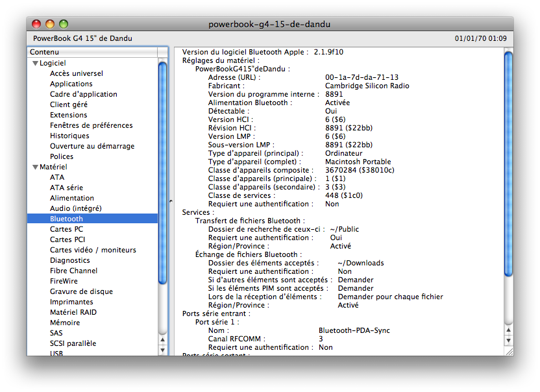This screenshot has height=392, width=540.
Task: Select SAS hardware entry
Action: click(x=56, y=333)
